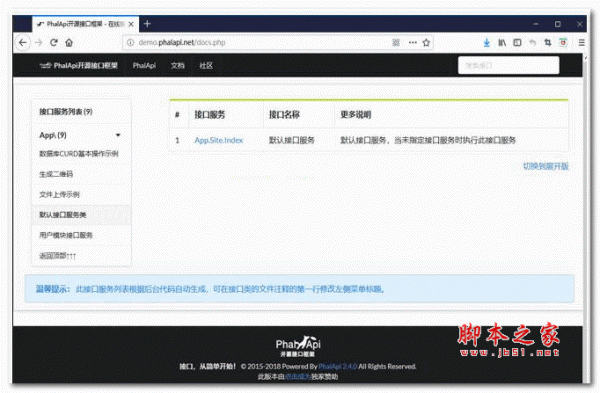Maximize the browser window
This screenshot has height=393, width=600.
(558, 24)
